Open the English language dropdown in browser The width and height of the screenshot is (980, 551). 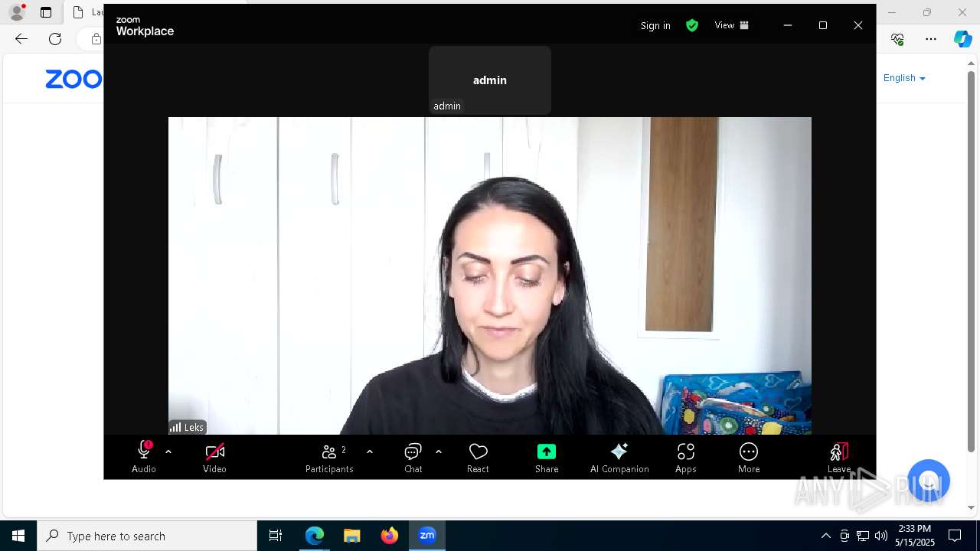click(904, 78)
